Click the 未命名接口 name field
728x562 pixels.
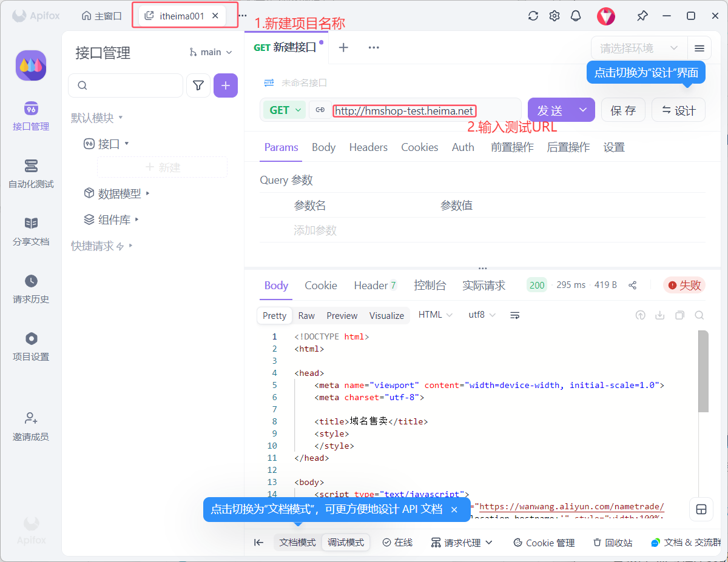(x=304, y=82)
